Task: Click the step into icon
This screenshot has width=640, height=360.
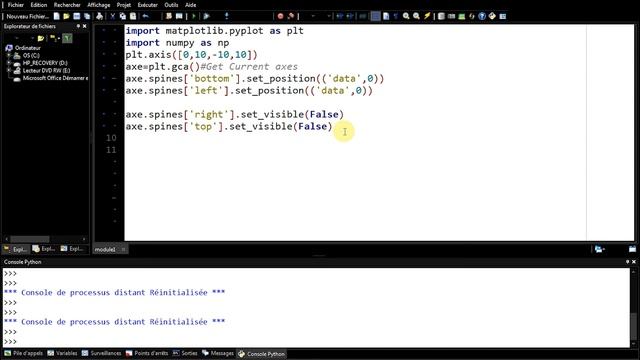Action: 227,16
